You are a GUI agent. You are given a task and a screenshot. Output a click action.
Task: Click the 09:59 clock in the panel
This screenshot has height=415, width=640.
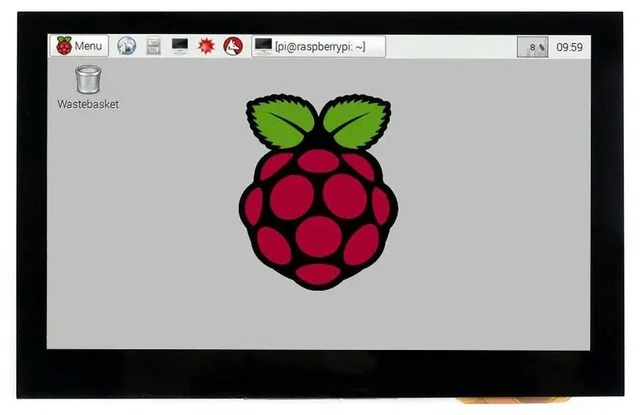click(x=569, y=47)
